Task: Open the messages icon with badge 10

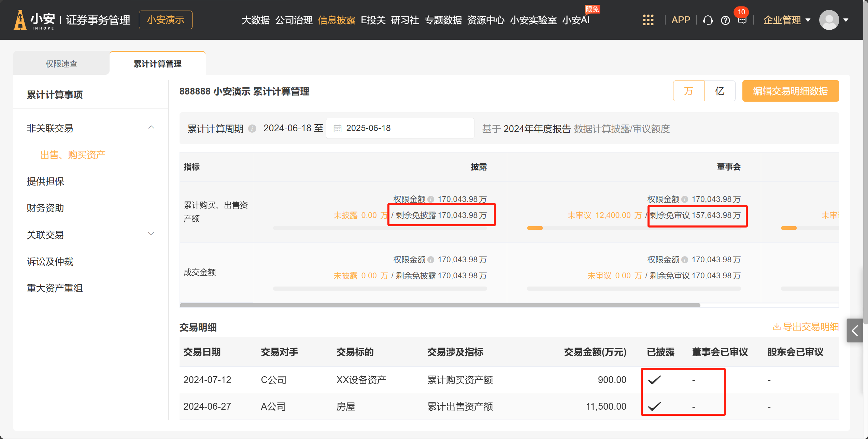Action: 742,20
